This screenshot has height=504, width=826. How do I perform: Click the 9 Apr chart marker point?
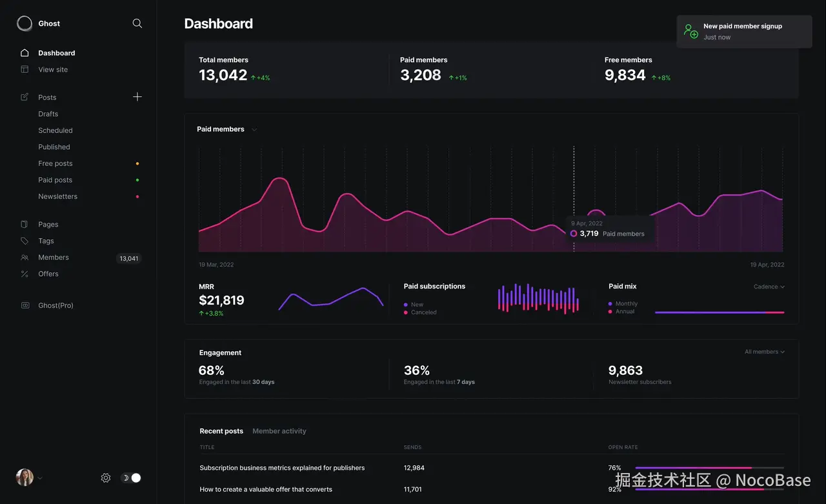click(574, 234)
